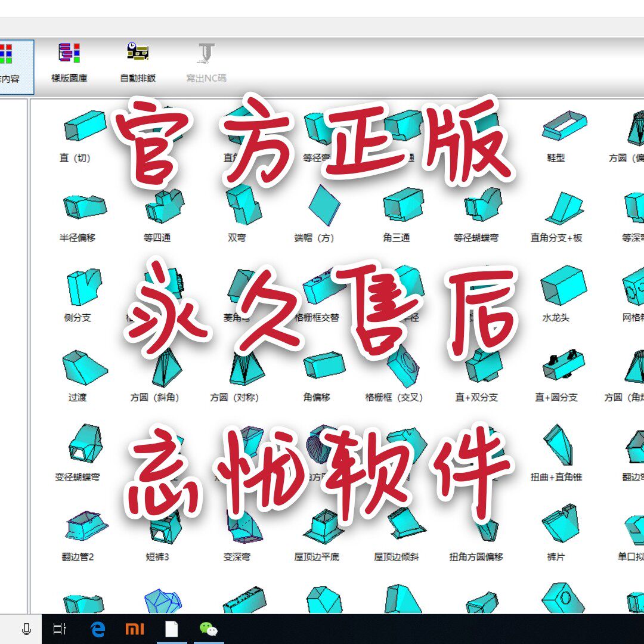Click the Task View taskbar button
This screenshot has height=644, width=644.
(60, 629)
